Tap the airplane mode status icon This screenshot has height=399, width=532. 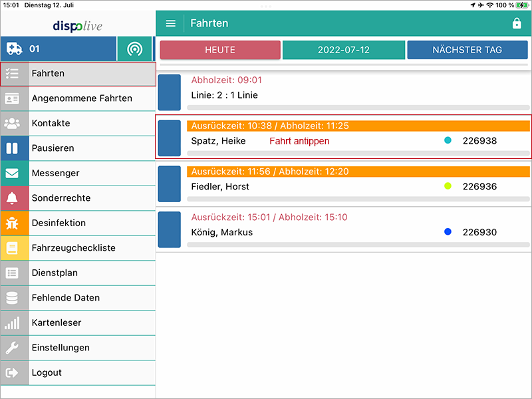481,5
